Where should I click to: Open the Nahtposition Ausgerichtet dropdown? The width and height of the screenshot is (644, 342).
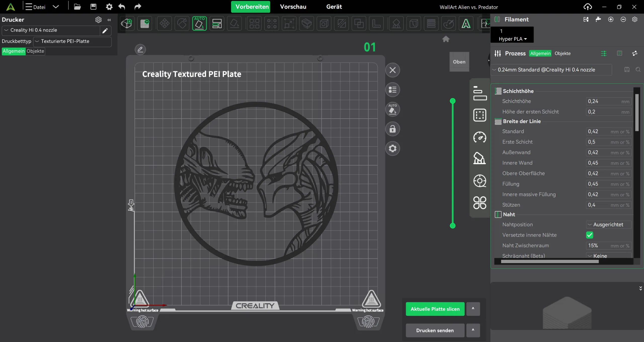[x=608, y=225]
